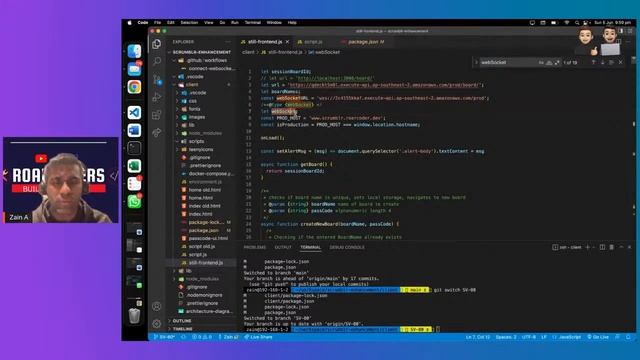Launch Finder from the Dock
The width and height of the screenshot is (640, 360).
tap(134, 51)
